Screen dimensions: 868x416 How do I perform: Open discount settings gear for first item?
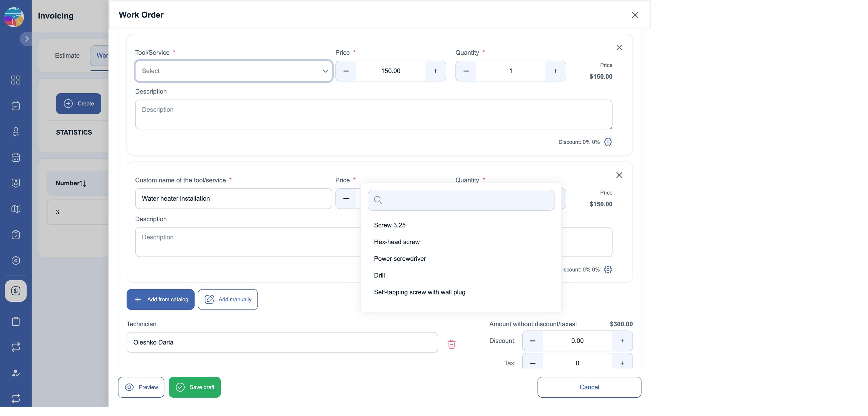[x=608, y=142]
